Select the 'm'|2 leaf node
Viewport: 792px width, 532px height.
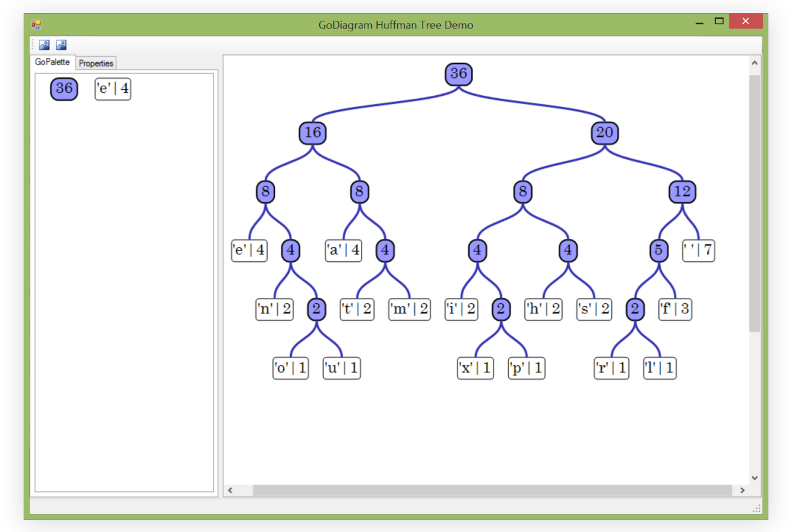coord(409,309)
